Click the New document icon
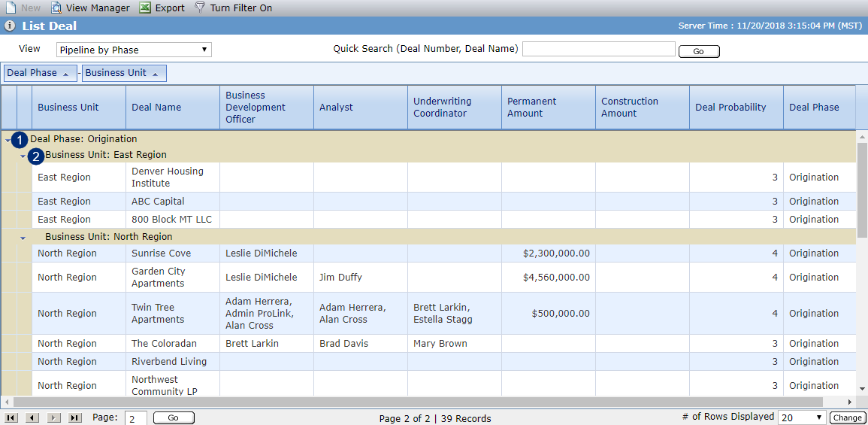Screen dimensions: 868x425 coord(11,8)
